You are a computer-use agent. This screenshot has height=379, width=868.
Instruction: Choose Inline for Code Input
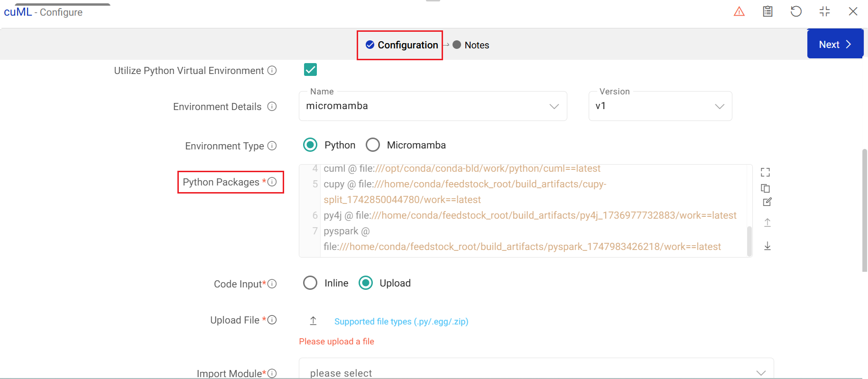[310, 283]
